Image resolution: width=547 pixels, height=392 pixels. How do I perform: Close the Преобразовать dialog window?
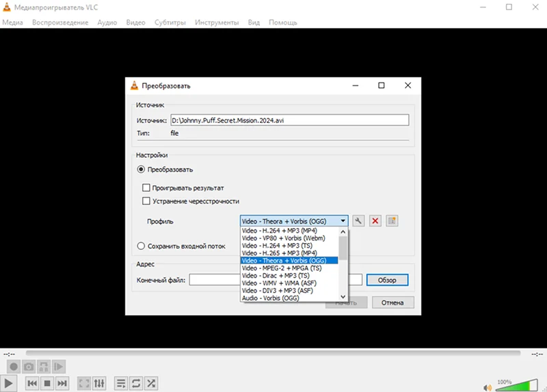coord(408,85)
